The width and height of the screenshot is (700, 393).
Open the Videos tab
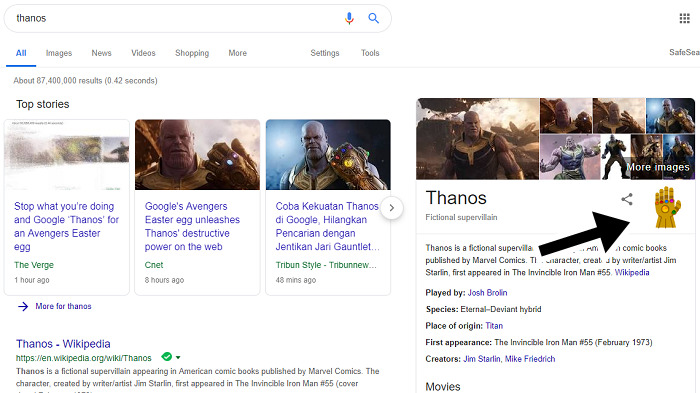[x=143, y=53]
